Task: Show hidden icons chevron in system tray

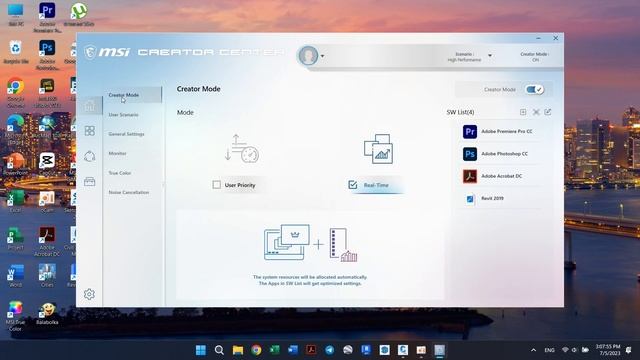Action: point(533,350)
